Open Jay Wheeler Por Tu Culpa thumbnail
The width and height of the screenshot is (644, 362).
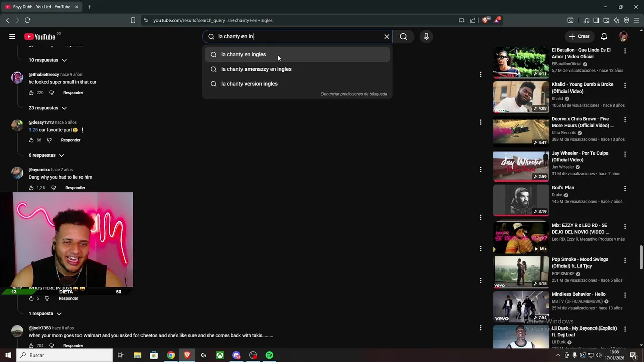point(521,166)
